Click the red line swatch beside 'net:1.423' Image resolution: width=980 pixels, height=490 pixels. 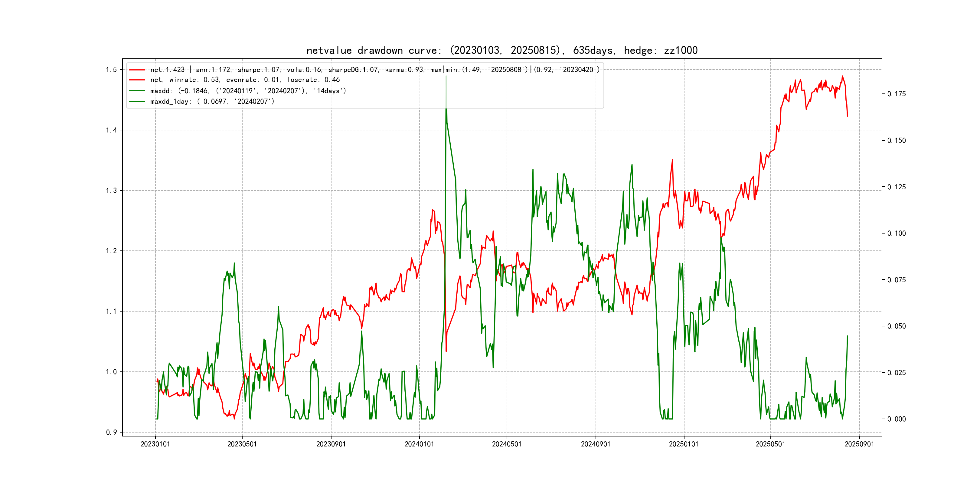137,70
